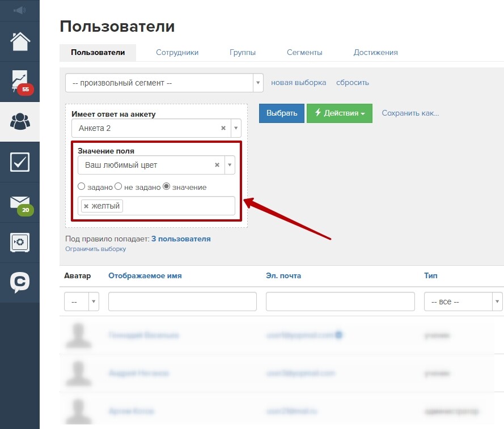Open the Действия actions dropdown button
Image resolution: width=504 pixels, height=429 pixels.
pos(340,113)
